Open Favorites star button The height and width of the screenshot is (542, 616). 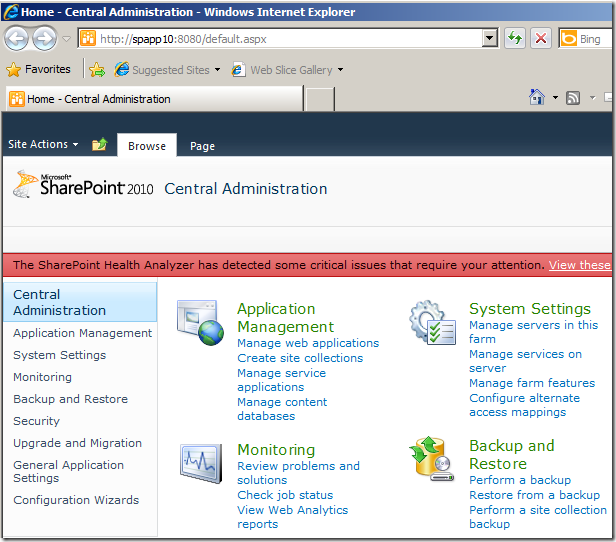[39, 70]
